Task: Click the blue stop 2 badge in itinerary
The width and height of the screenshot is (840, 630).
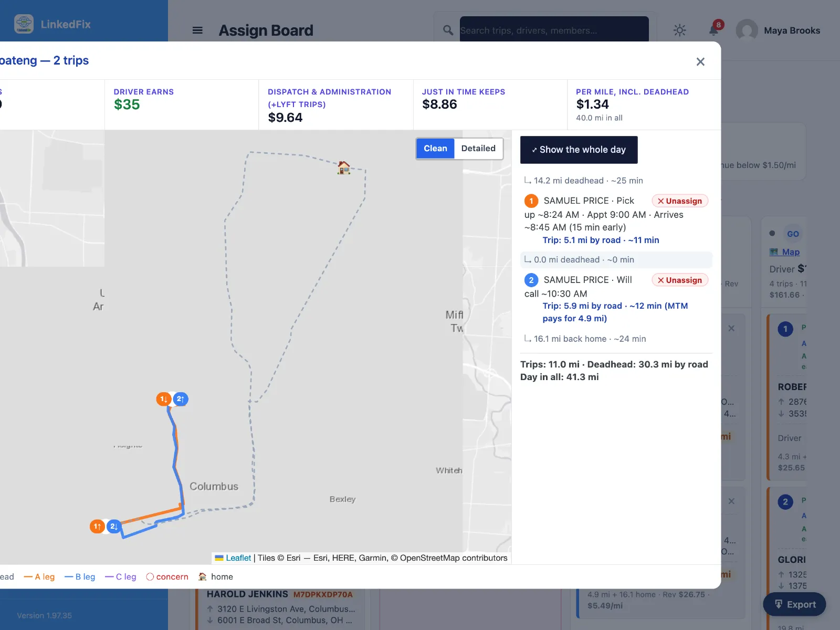Action: (x=531, y=280)
